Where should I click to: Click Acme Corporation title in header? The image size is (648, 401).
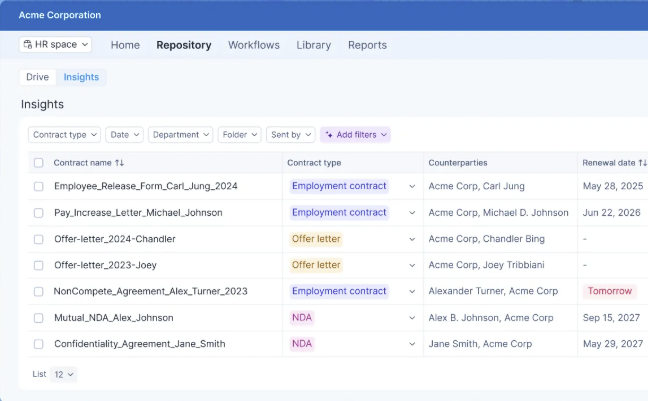click(x=60, y=15)
